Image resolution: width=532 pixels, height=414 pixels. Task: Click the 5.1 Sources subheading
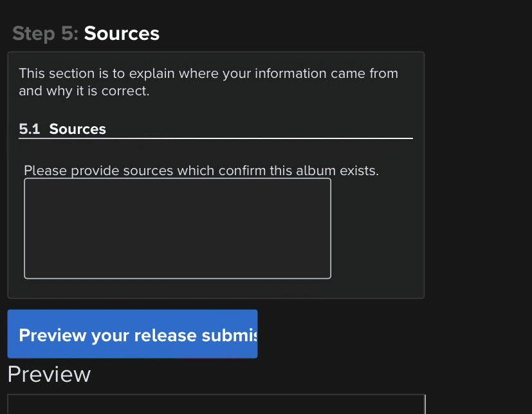[x=62, y=129]
